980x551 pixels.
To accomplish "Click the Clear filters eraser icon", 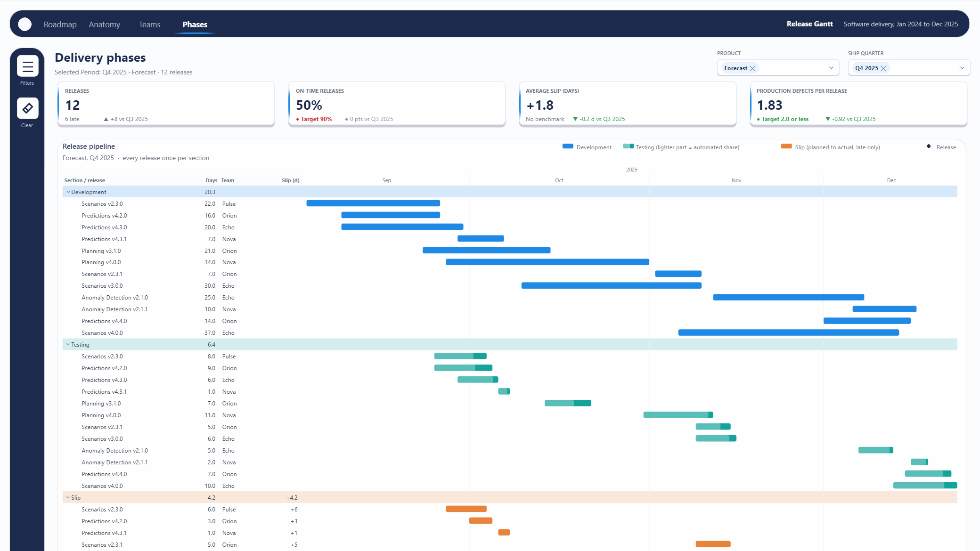I will point(27,108).
